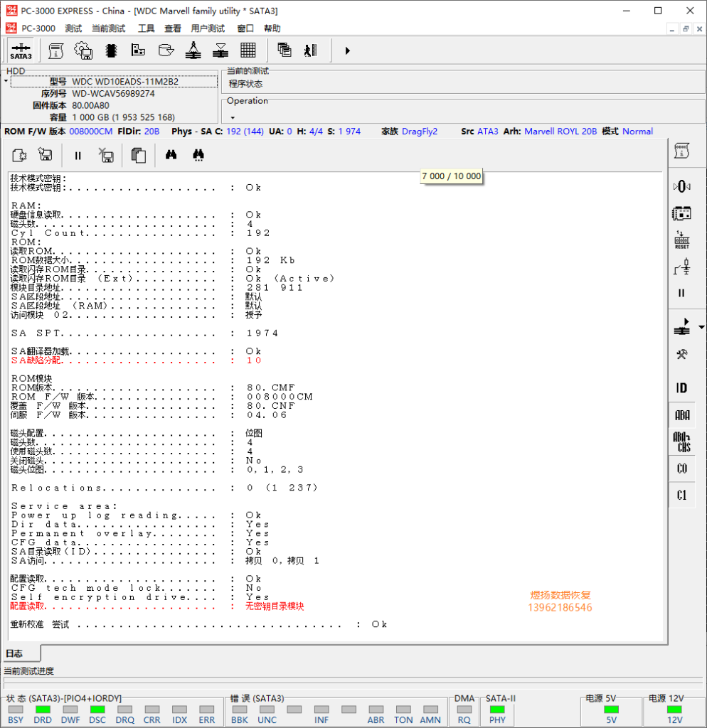
Task: Open the grid table icon in toolbar
Action: (x=248, y=50)
